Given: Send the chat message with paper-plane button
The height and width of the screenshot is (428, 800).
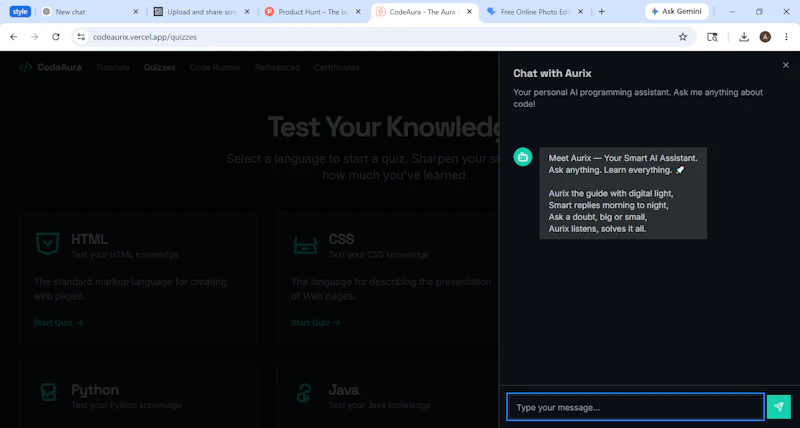Looking at the screenshot, I should click(x=779, y=407).
